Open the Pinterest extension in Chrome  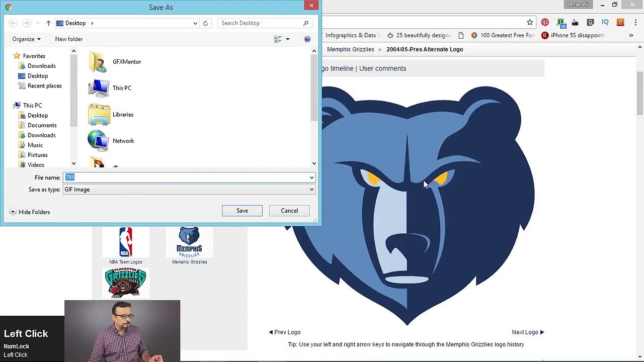pos(545,23)
